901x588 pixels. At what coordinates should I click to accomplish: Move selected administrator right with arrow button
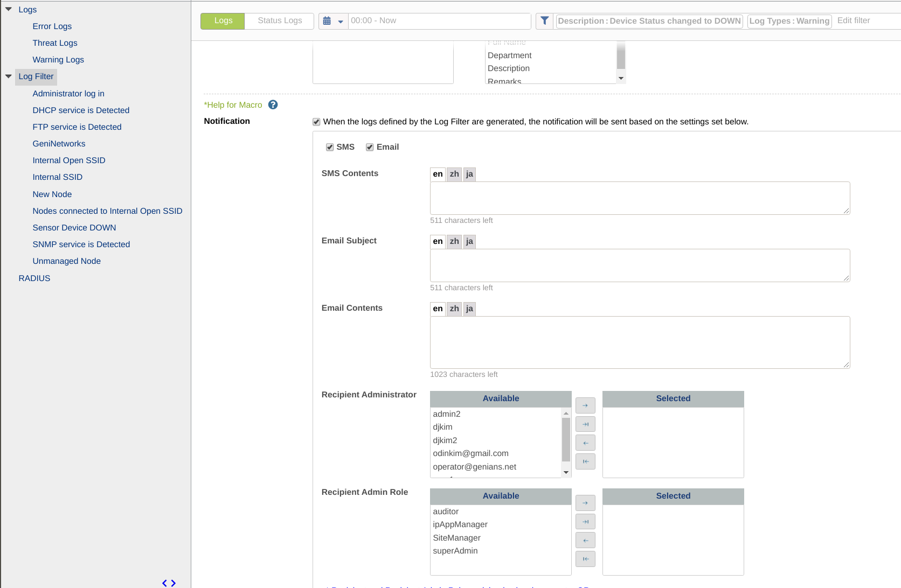coord(585,405)
